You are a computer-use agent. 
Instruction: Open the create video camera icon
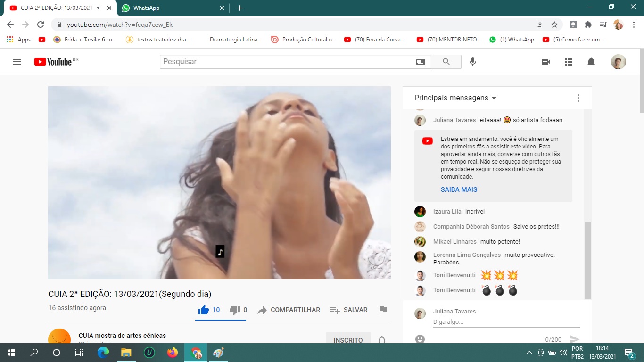point(546,62)
